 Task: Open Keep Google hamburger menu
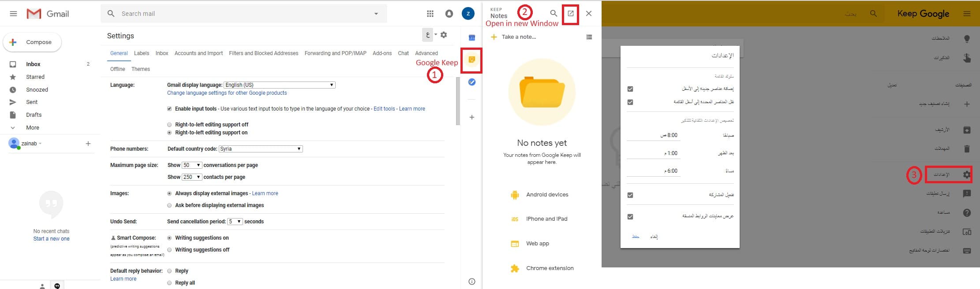(966, 14)
